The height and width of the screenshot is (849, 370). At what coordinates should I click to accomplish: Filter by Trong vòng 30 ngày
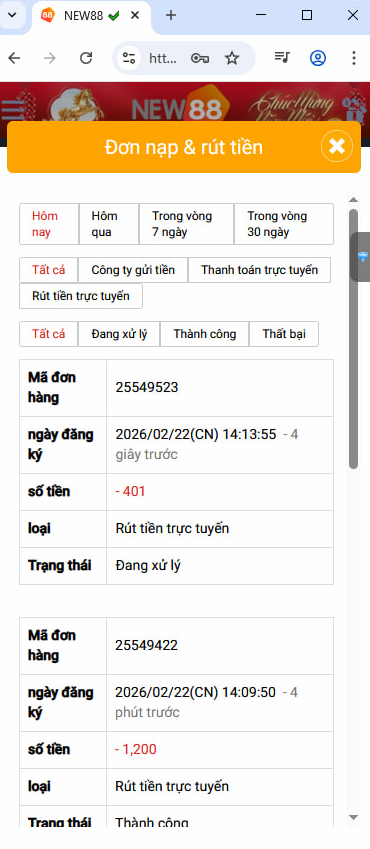(x=284, y=224)
